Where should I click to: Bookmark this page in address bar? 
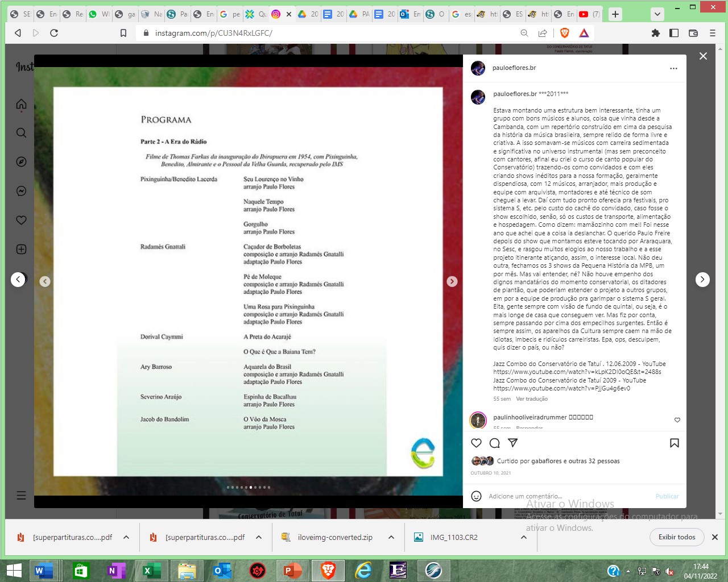coord(123,33)
